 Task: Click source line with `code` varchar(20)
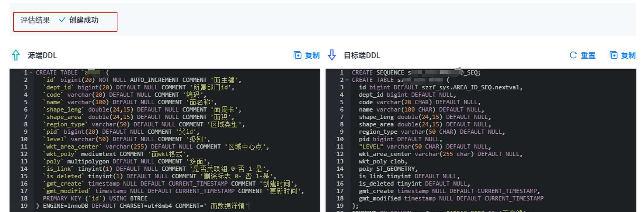point(125,95)
